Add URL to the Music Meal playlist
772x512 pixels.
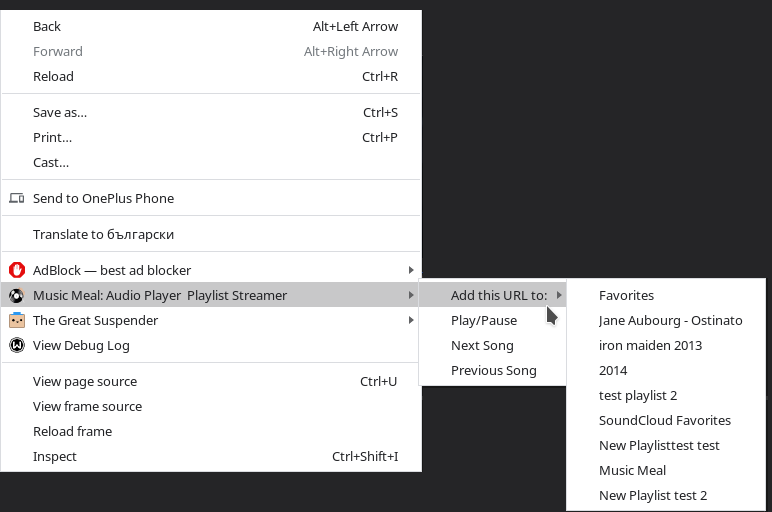(x=666, y=471)
